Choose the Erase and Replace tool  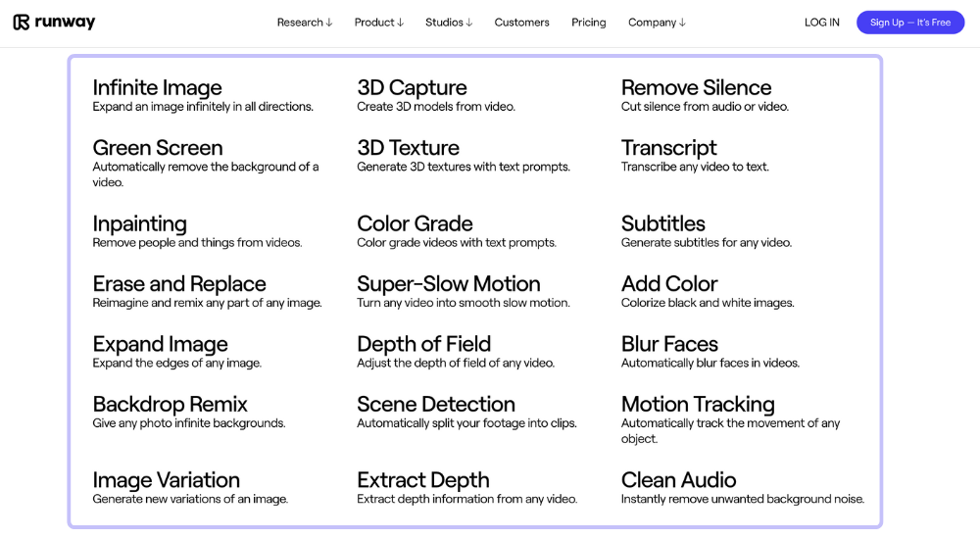click(179, 284)
